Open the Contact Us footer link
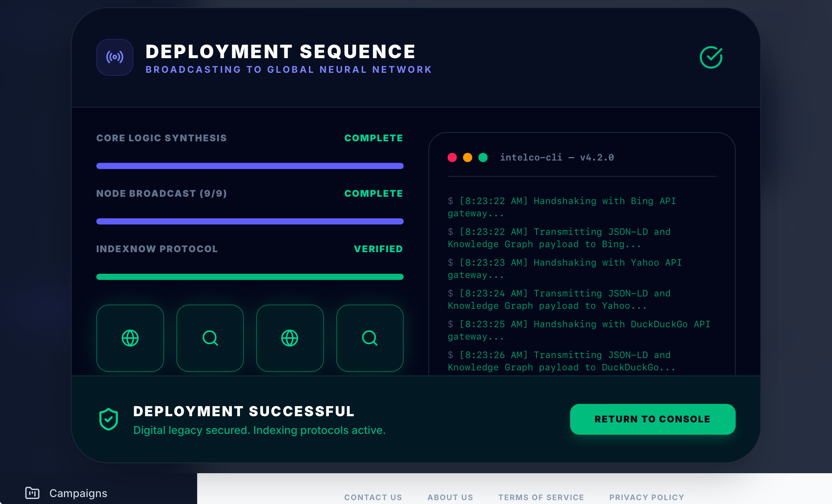 tap(373, 497)
